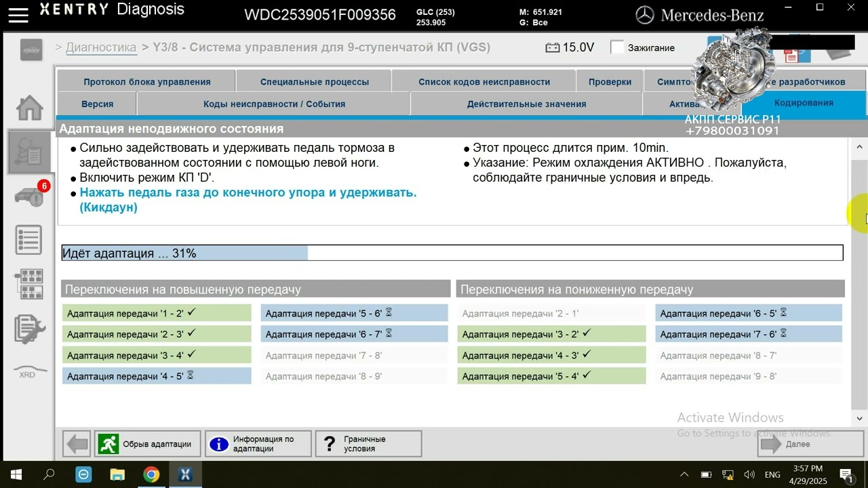The image size is (868, 488).
Task: Open the control unit grid sidebar icon
Action: pyautogui.click(x=29, y=285)
